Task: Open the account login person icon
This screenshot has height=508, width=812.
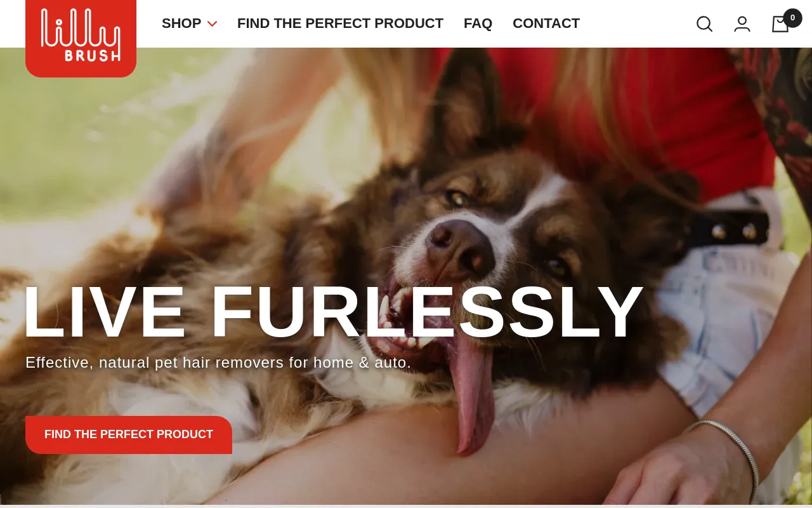Action: click(x=742, y=24)
